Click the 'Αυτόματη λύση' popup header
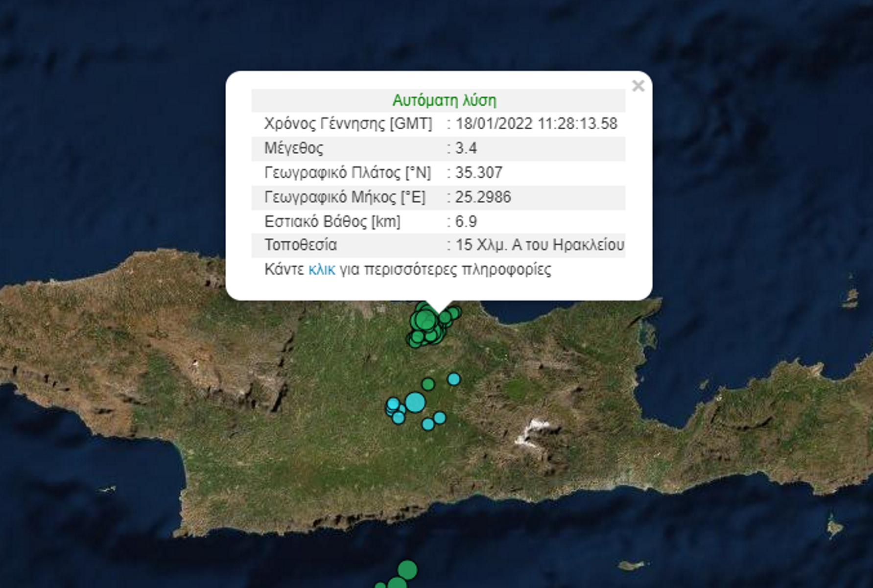This screenshot has width=873, height=588. point(444,100)
